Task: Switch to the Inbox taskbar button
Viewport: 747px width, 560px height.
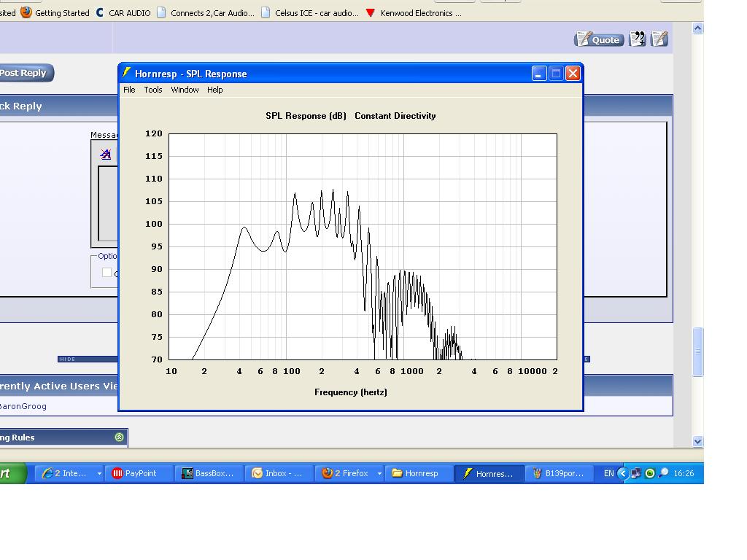Action: click(x=278, y=473)
